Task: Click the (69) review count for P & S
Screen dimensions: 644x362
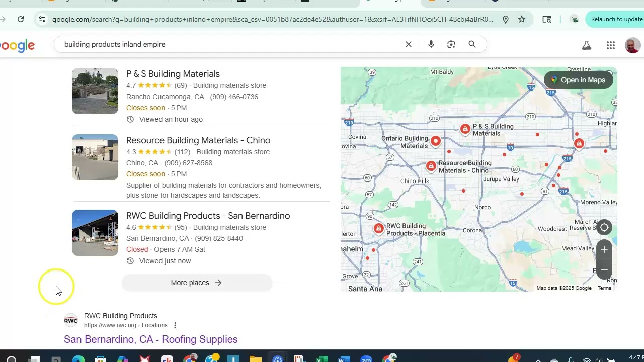Action: [x=181, y=85]
